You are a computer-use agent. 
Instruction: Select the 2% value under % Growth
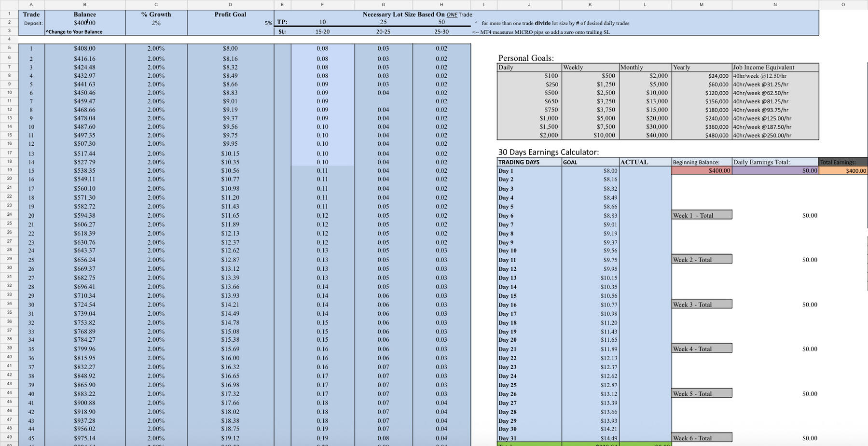pos(156,23)
